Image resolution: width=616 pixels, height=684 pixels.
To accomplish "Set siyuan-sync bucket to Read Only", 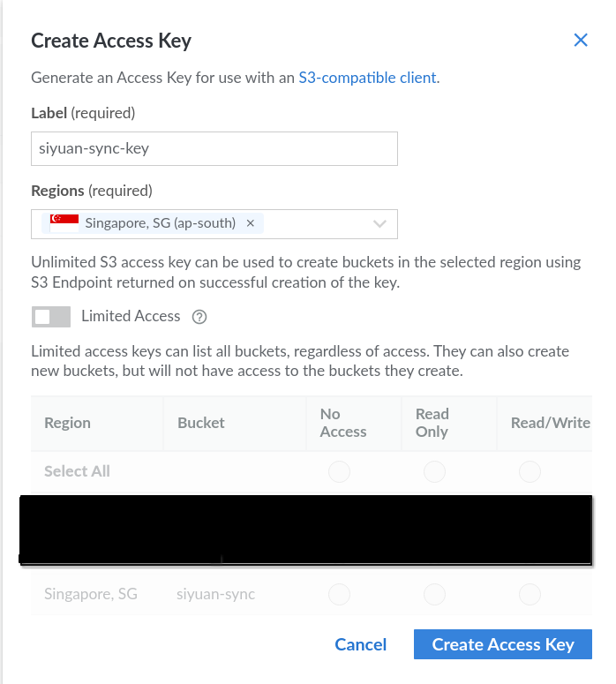I will coord(434,595).
